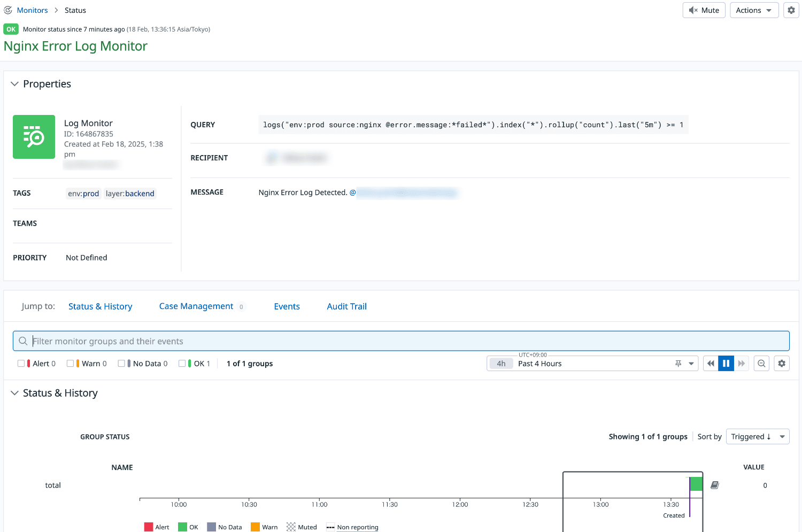Click the monitor ID 164867835 text
Screen dimensions: 802x532
89,134
